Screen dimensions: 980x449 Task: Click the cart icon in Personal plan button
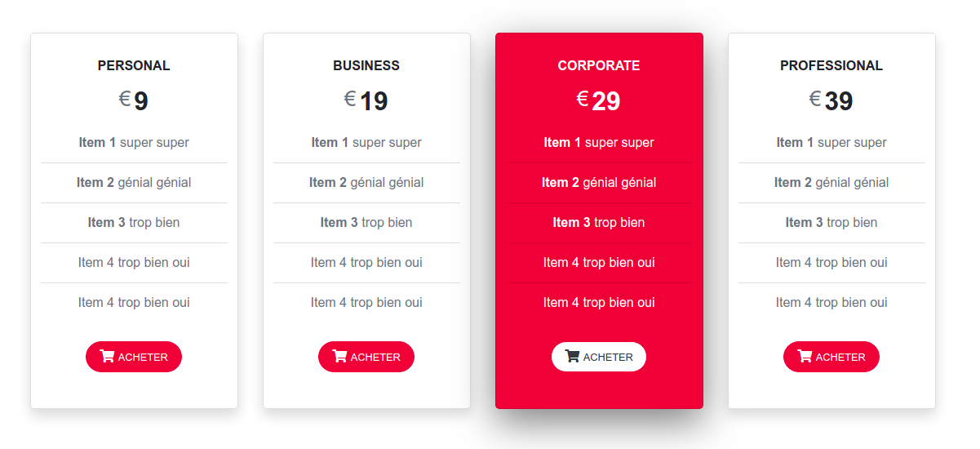point(107,356)
